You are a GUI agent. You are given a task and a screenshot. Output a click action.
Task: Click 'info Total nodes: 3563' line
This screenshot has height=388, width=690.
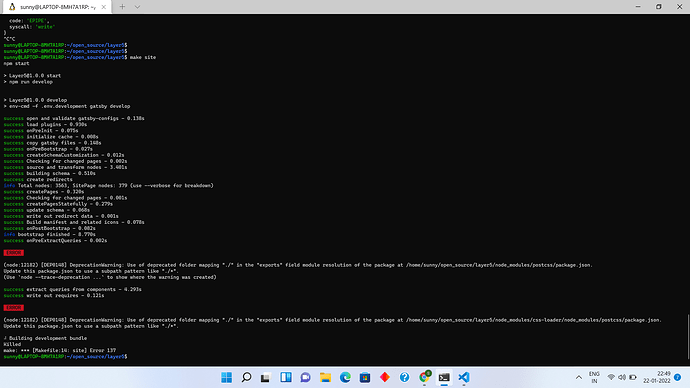[109, 186]
